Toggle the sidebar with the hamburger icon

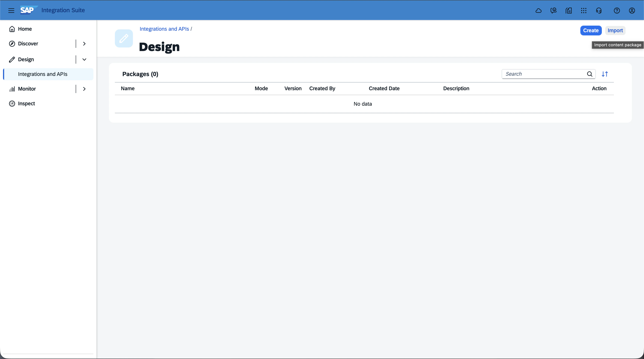(11, 10)
